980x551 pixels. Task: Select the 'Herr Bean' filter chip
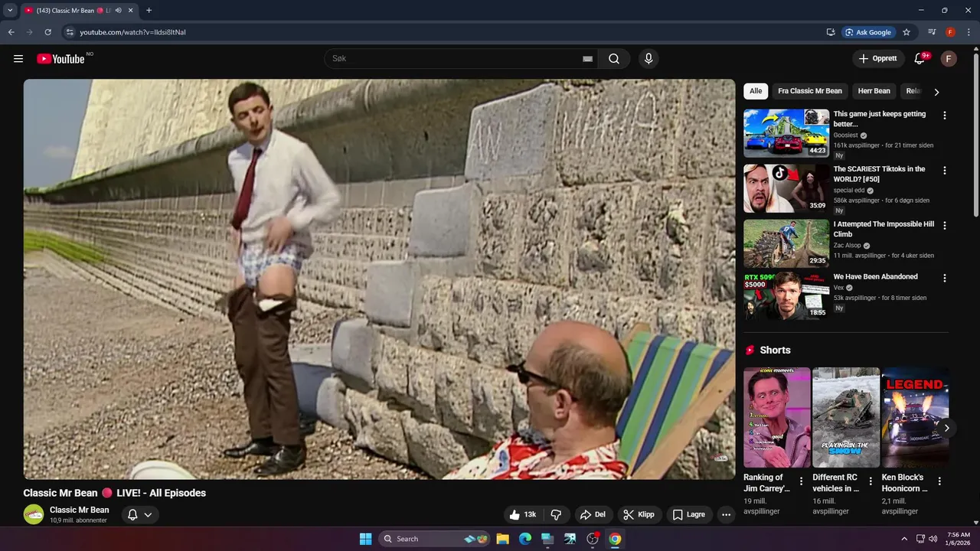874,91
